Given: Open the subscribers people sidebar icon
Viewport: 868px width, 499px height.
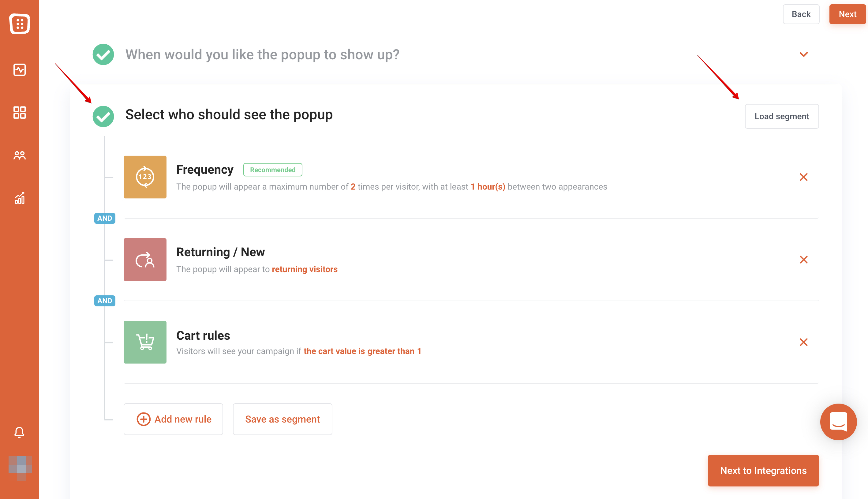Looking at the screenshot, I should tap(20, 155).
